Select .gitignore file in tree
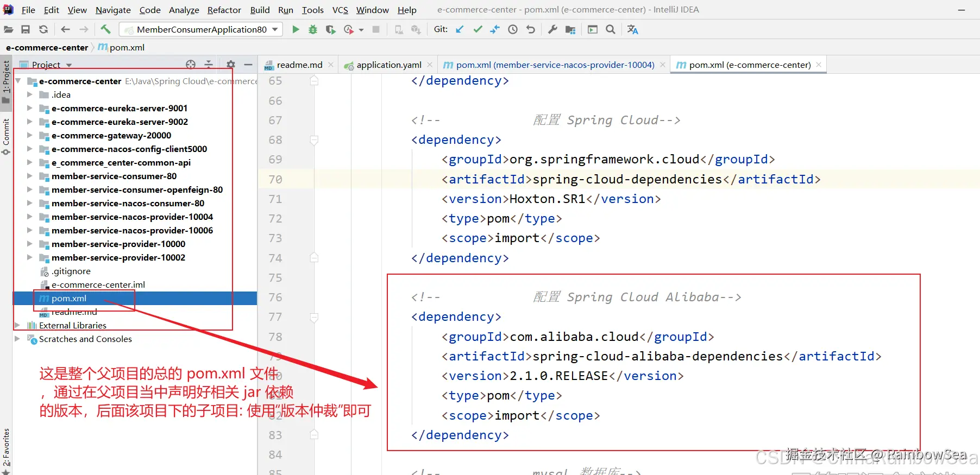Viewport: 980px width, 475px height. [x=71, y=271]
